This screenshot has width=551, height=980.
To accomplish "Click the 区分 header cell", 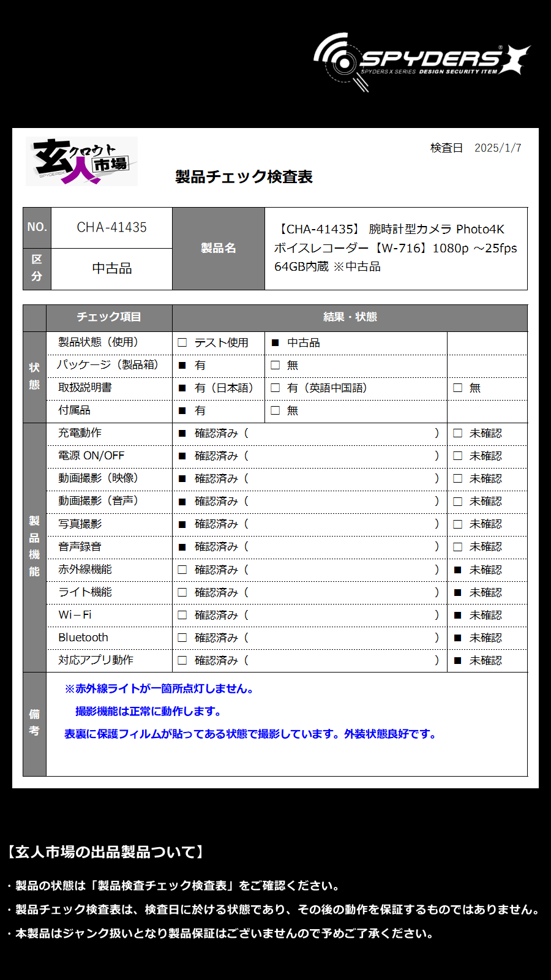I will [37, 268].
